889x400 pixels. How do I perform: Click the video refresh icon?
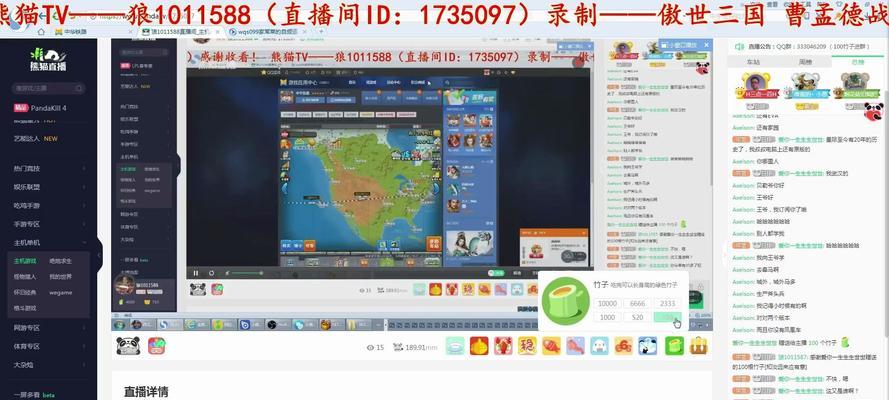(211, 273)
